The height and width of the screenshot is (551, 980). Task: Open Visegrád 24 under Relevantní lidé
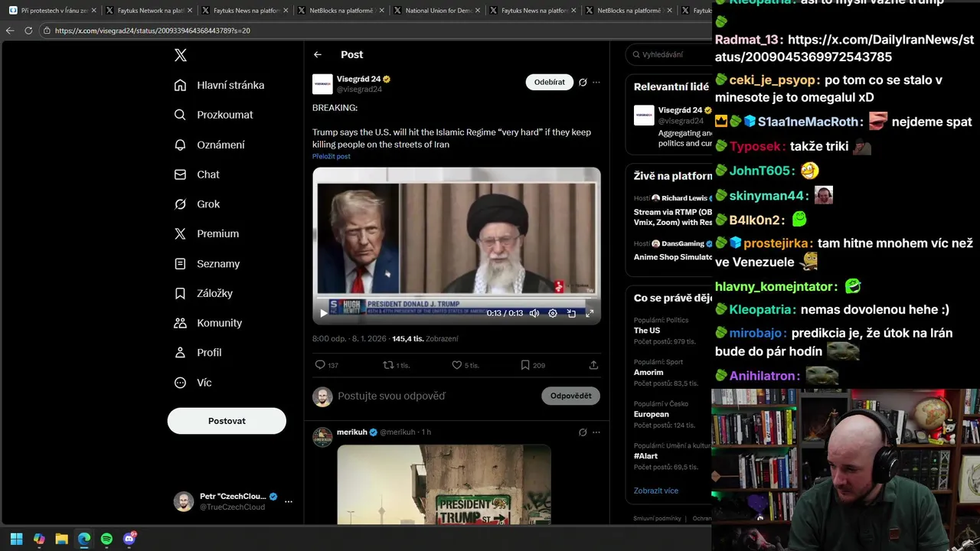point(680,110)
